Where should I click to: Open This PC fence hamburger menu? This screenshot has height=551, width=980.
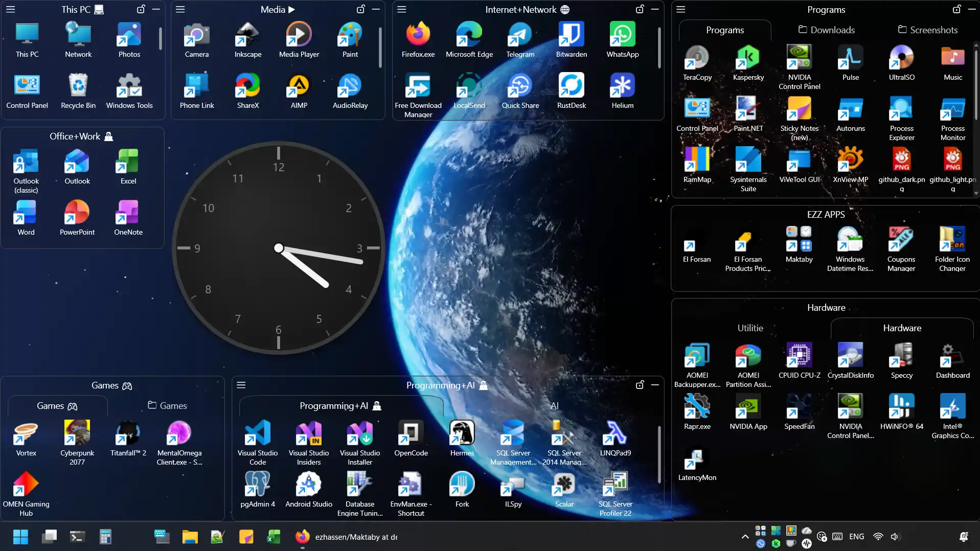[11, 9]
